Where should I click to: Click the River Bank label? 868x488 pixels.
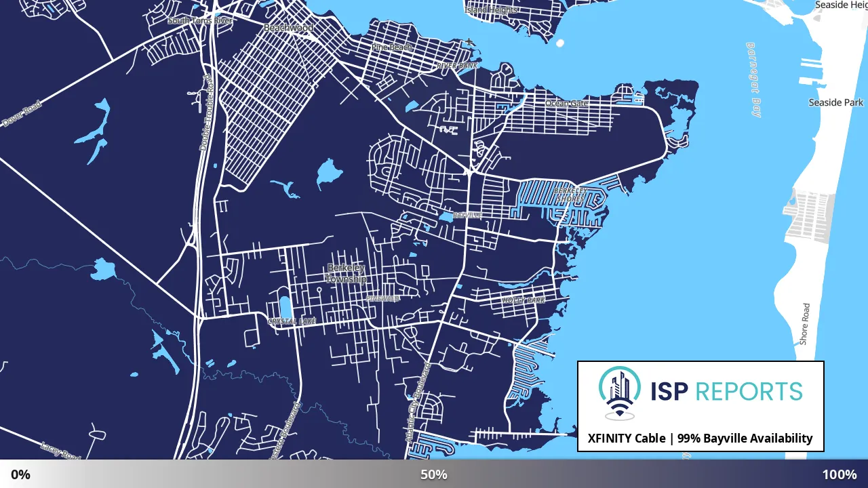pos(457,66)
